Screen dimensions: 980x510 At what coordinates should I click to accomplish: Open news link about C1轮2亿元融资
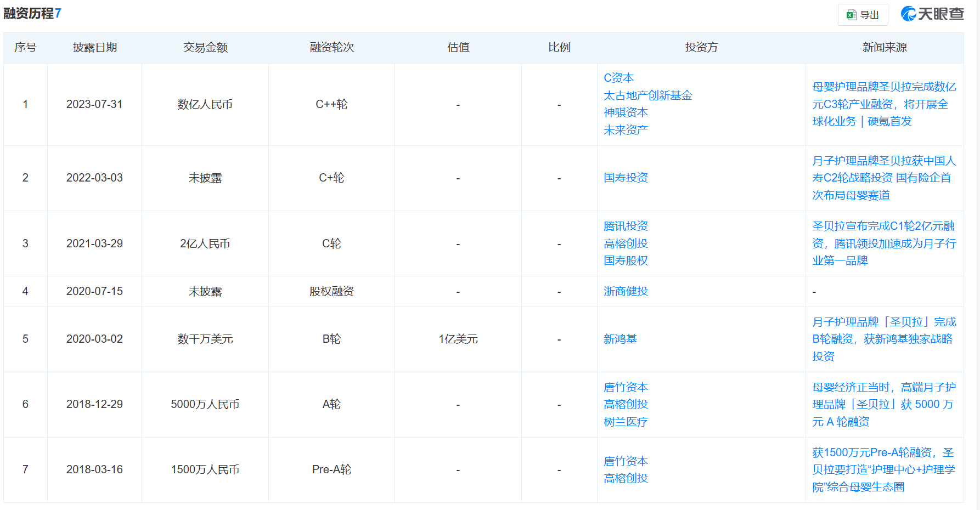click(x=884, y=243)
